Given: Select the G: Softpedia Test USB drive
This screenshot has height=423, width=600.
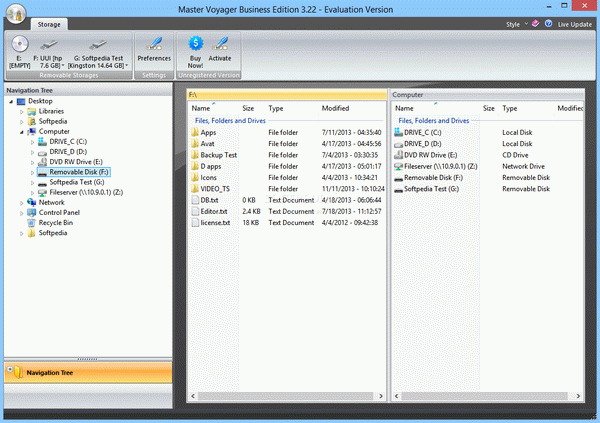Looking at the screenshot, I should [99, 47].
